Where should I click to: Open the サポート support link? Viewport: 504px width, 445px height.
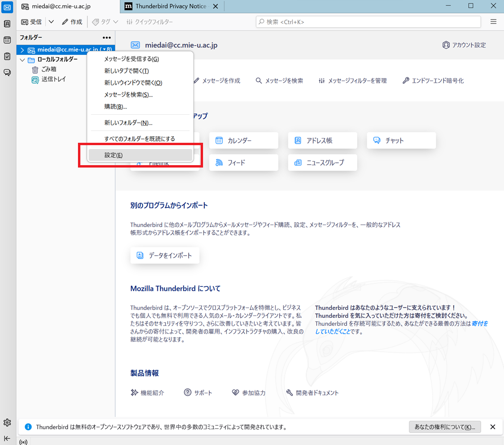coord(198,393)
